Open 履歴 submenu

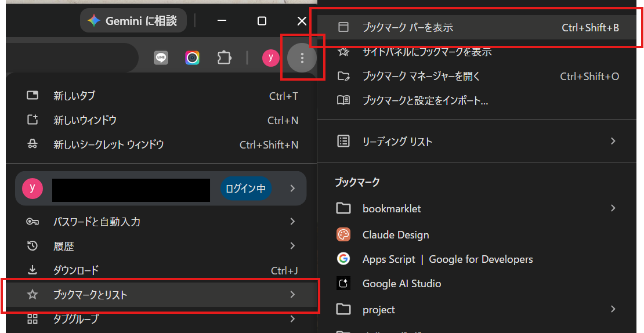(162, 247)
